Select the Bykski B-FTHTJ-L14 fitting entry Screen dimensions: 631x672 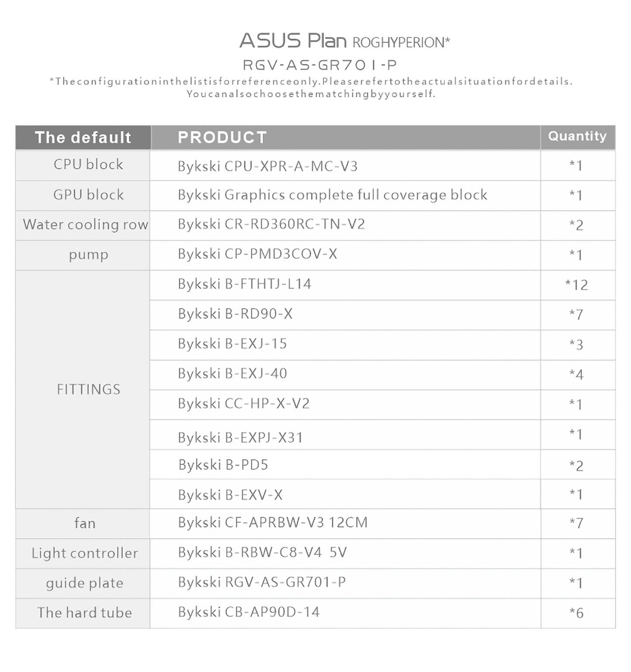(244, 284)
